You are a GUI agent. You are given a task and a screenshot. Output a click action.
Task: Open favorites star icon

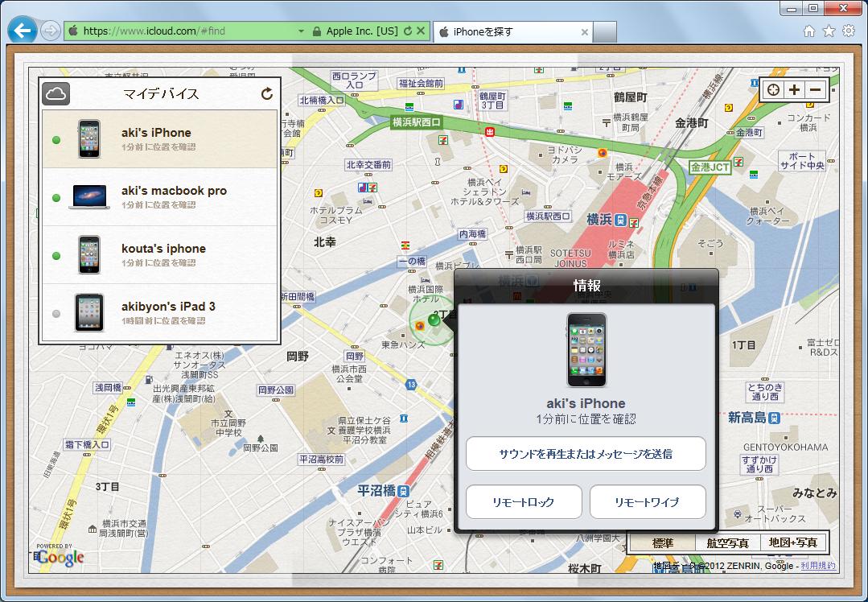[829, 31]
